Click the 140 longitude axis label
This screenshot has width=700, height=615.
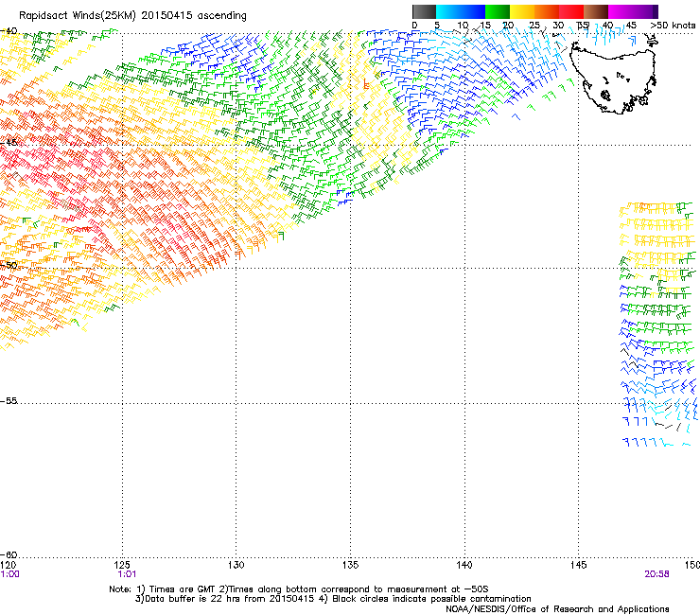click(464, 565)
